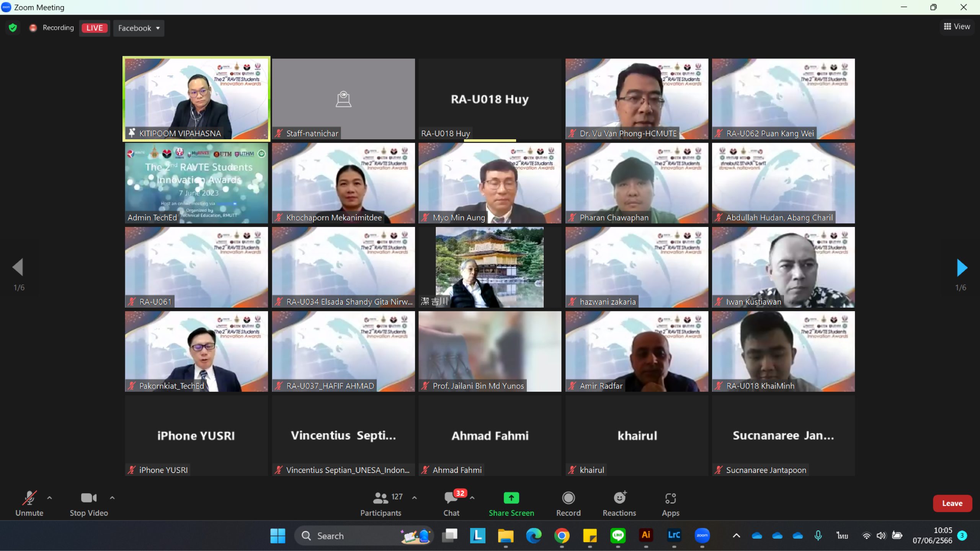980x551 pixels.
Task: Open the LINE app in taskbar
Action: [x=618, y=536]
